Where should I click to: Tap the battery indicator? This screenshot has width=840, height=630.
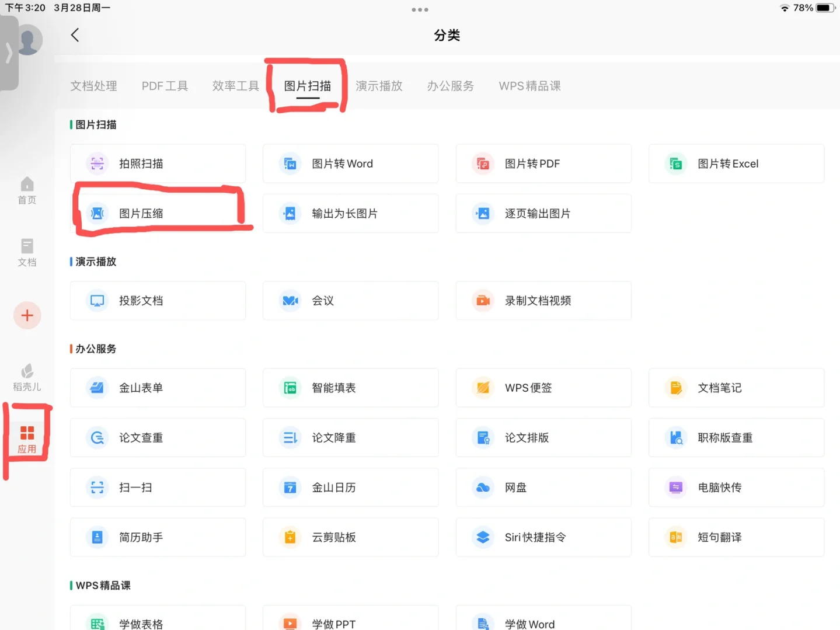click(825, 8)
